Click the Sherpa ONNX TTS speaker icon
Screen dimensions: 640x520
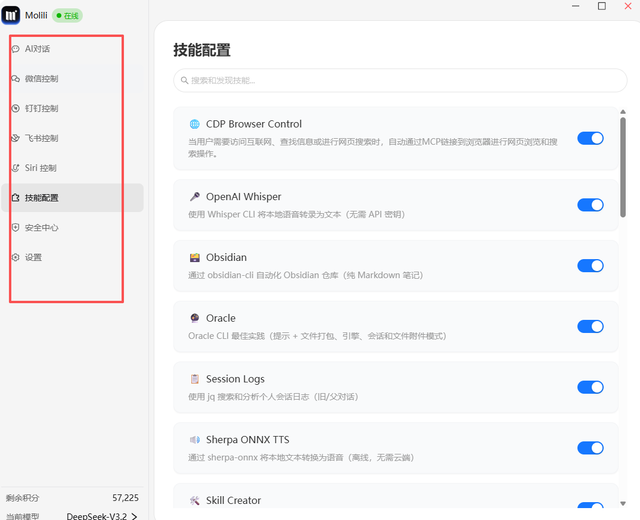pyautogui.click(x=195, y=440)
